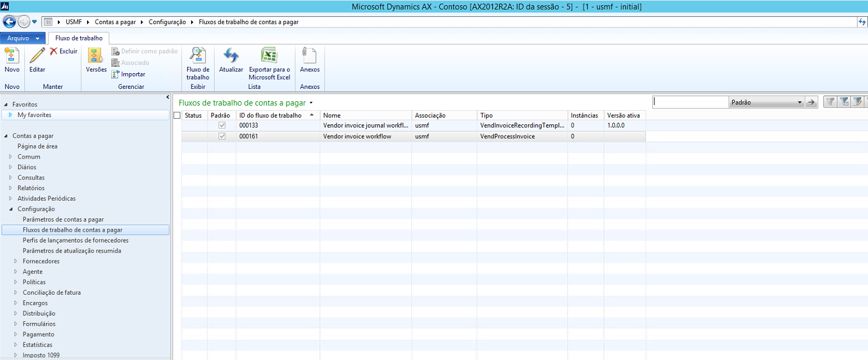Viewport: 868px width, 360px height.
Task: Collapse the Configuração tree node
Action: pos(11,209)
